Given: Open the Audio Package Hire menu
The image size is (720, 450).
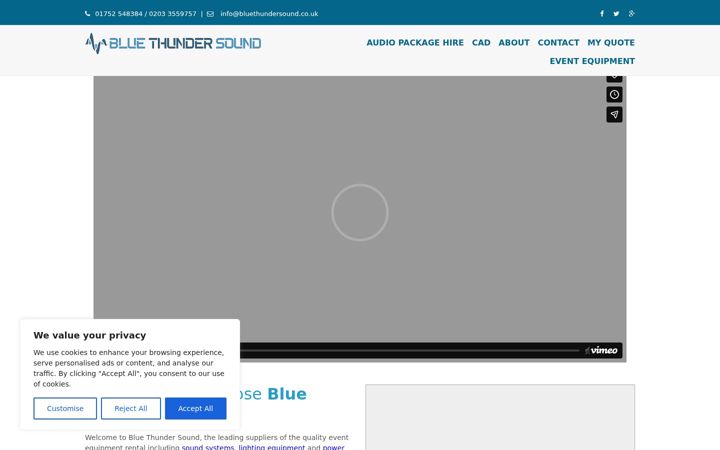Looking at the screenshot, I should point(415,43).
